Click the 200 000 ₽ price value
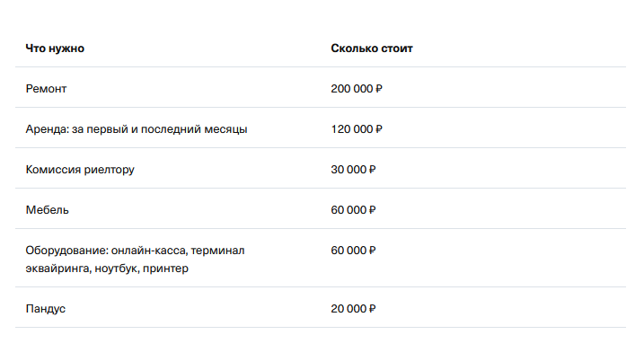Screen dimensions: 644x361 click(357, 89)
